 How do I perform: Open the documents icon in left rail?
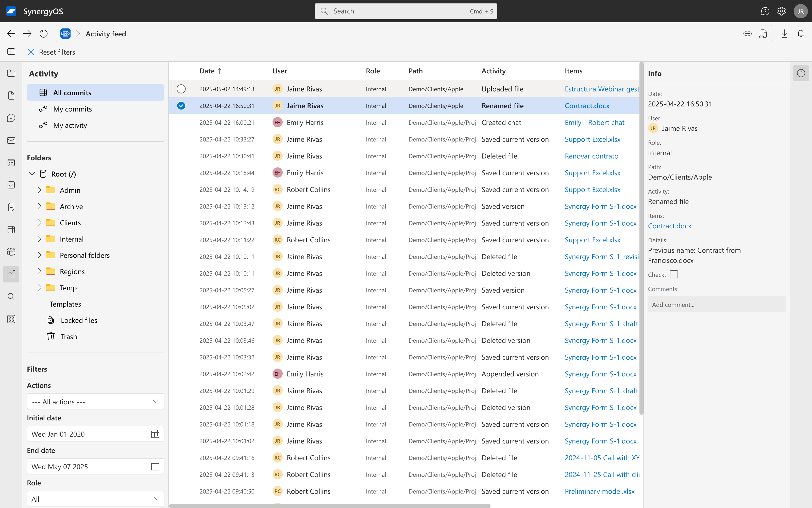point(11,96)
